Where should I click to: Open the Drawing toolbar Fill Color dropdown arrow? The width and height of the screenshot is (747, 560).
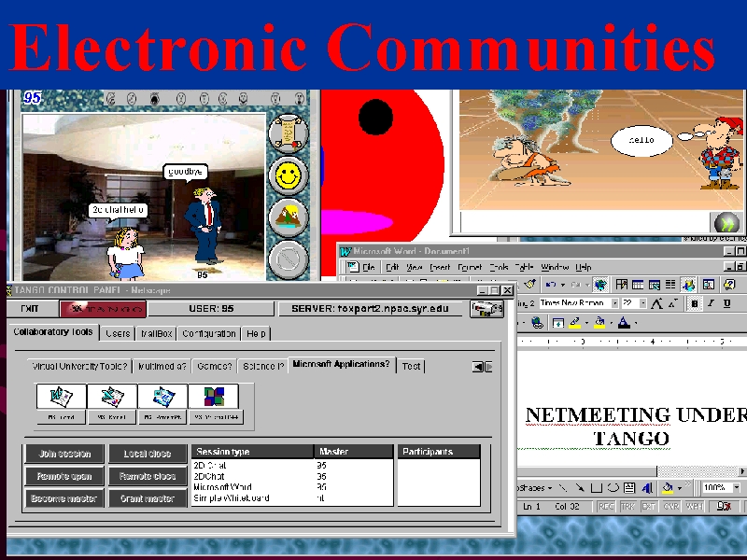coord(680,487)
